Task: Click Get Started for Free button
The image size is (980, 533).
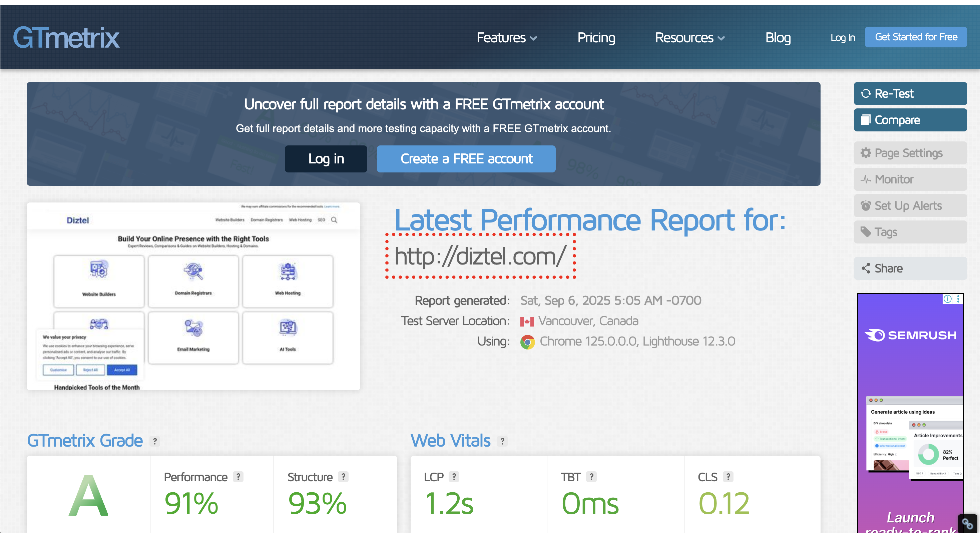Action: point(916,37)
